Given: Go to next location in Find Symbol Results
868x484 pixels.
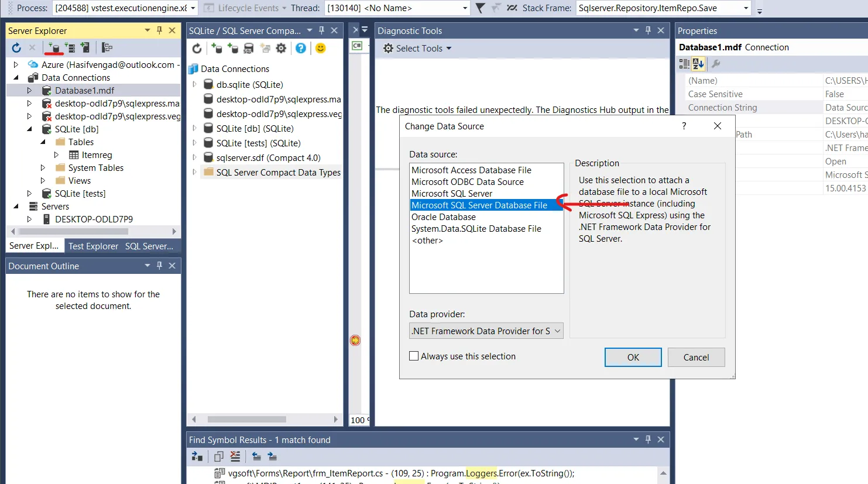Looking at the screenshot, I should [272, 456].
